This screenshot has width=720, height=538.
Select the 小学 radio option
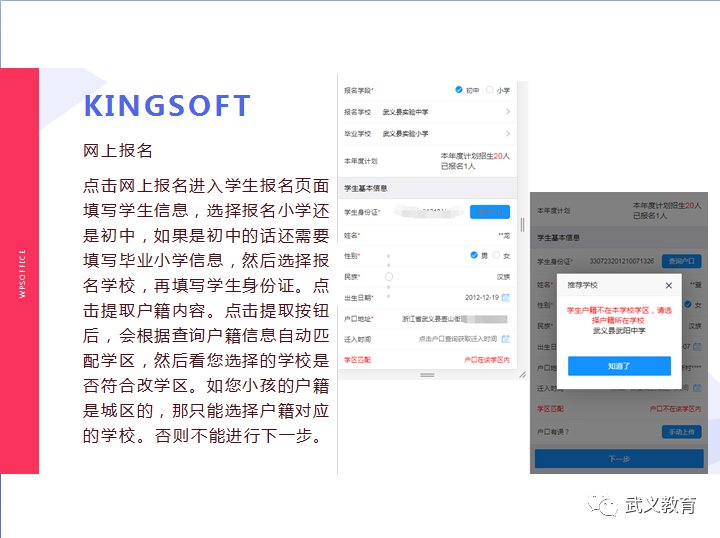pyautogui.click(x=489, y=90)
